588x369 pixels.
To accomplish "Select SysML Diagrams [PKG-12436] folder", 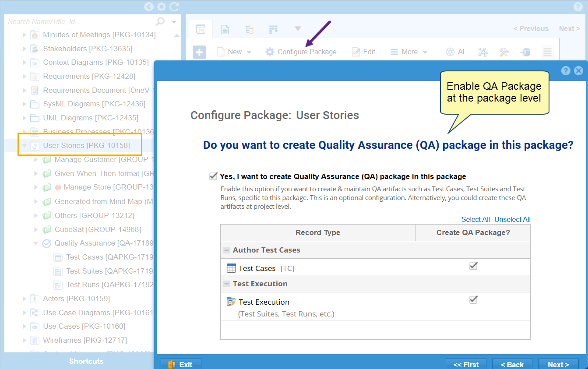I will pos(94,104).
